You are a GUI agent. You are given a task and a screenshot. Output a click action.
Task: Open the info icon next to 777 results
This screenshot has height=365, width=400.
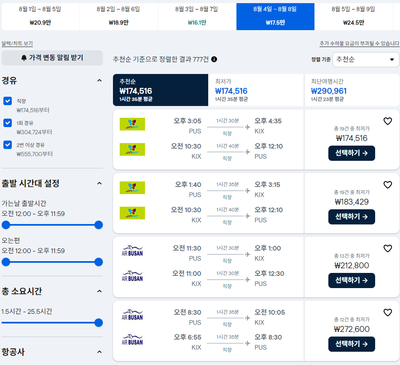(x=214, y=59)
